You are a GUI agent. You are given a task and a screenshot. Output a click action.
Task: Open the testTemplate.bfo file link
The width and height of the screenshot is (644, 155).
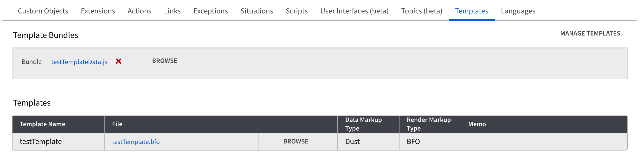(136, 142)
